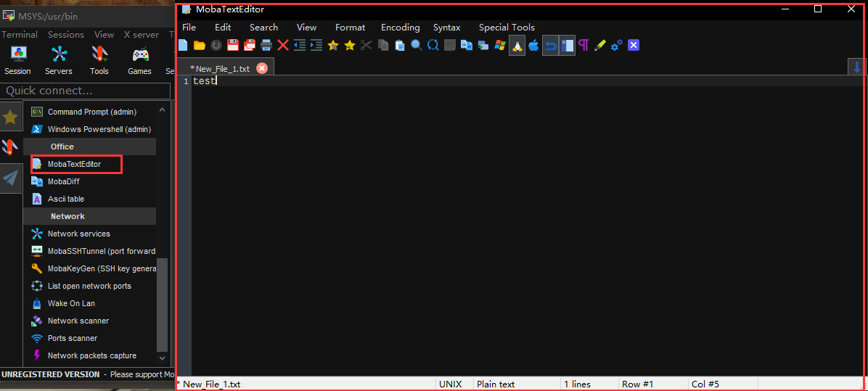Screen dimensions: 868x391
Task: Open Session in MobaXterm toolbar
Action: [17, 61]
